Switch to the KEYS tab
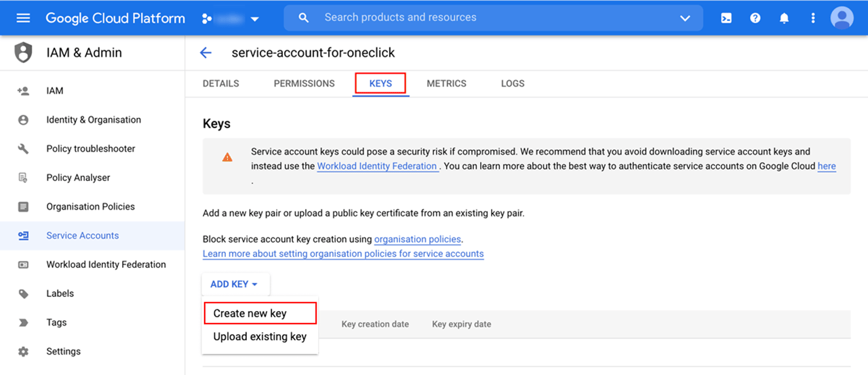Image resolution: width=868 pixels, height=375 pixels. [x=380, y=83]
